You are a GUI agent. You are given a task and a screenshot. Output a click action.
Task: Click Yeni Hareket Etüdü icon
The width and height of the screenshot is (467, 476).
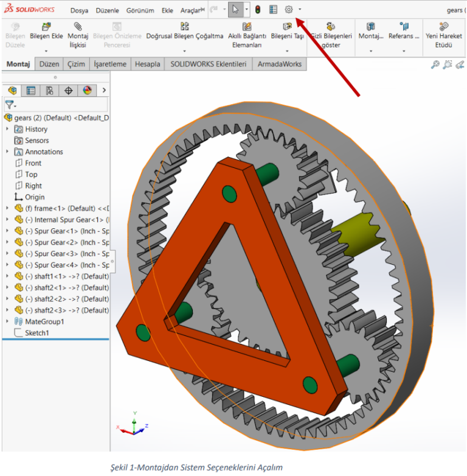tap(444, 27)
